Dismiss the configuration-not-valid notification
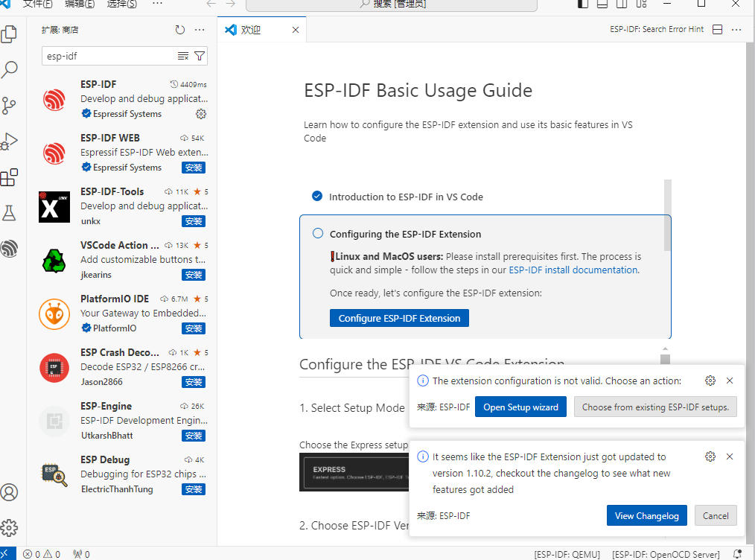The width and height of the screenshot is (755, 560). pos(730,381)
